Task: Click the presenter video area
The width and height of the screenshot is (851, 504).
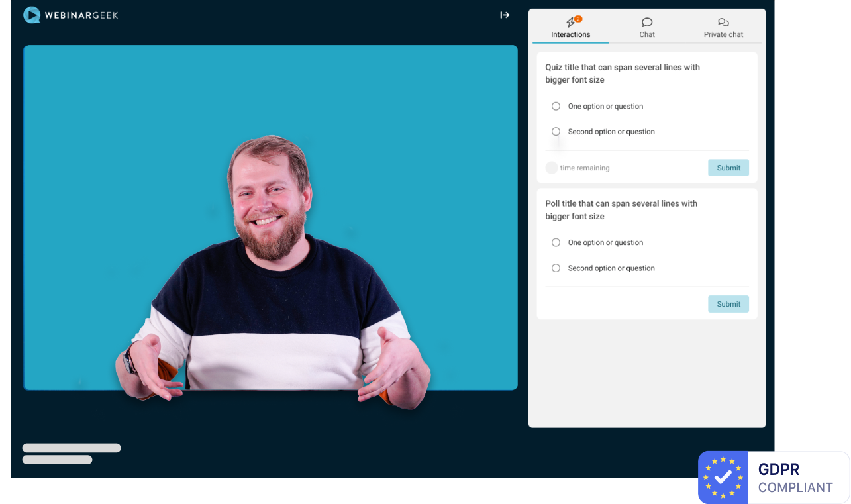Action: (270, 217)
